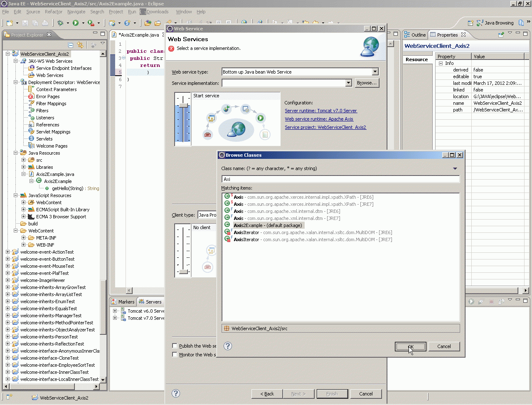Open the File menu
This screenshot has height=405, width=532.
pyautogui.click(x=5, y=12)
